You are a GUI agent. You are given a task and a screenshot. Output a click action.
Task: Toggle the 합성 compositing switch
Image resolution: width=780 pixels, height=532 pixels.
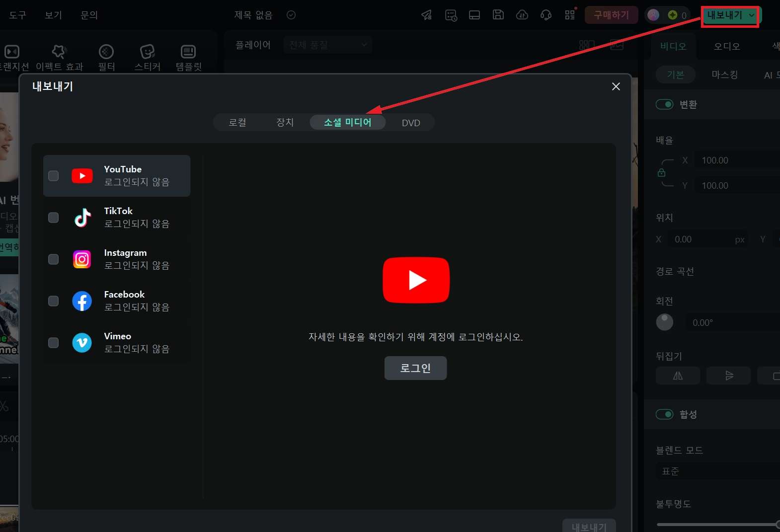[x=664, y=414]
